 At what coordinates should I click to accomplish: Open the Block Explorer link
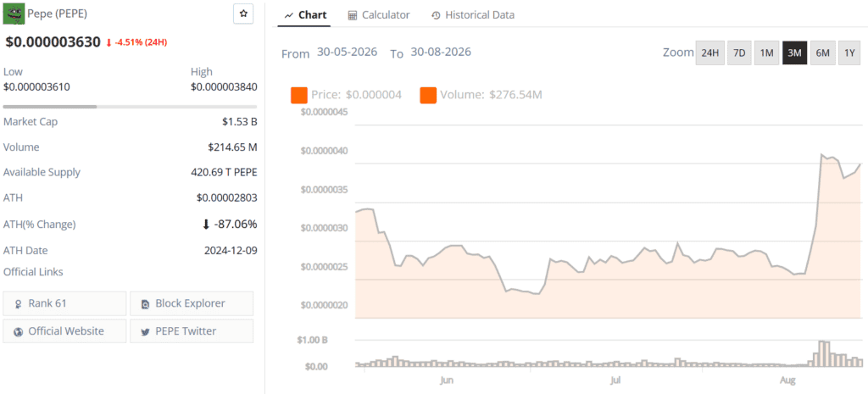pyautogui.click(x=192, y=304)
